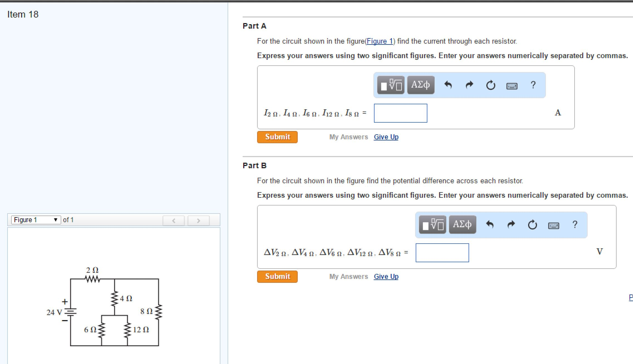Submit the Part A answer
633x364 pixels.
pos(277,137)
